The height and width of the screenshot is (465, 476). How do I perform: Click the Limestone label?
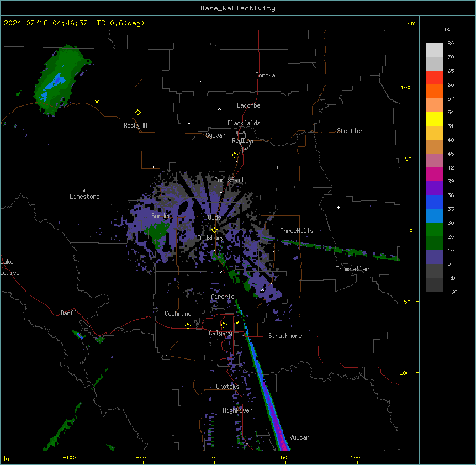(84, 197)
